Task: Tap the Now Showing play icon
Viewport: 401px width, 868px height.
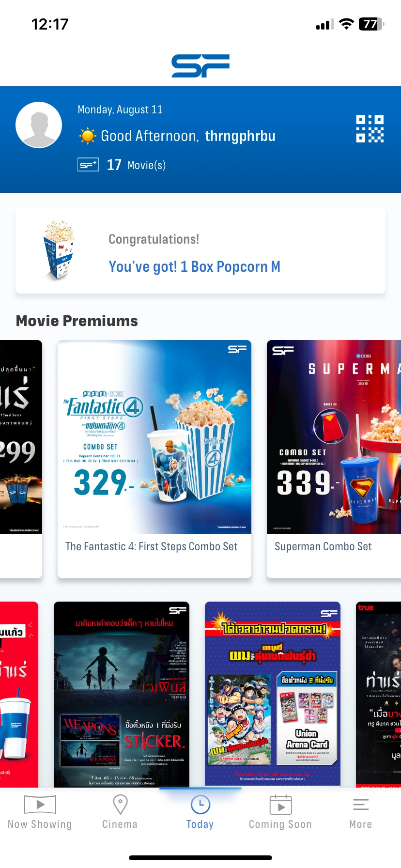Action: click(40, 805)
